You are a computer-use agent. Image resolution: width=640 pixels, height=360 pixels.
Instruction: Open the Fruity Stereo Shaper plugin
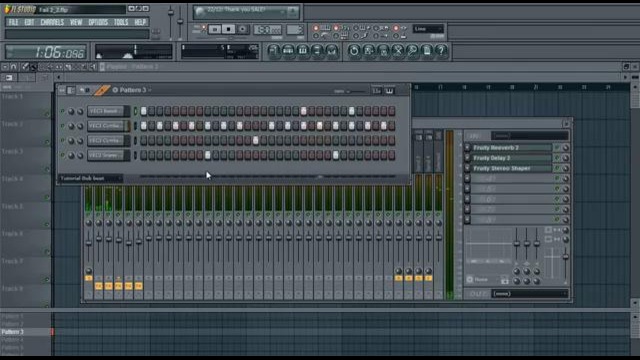point(512,168)
